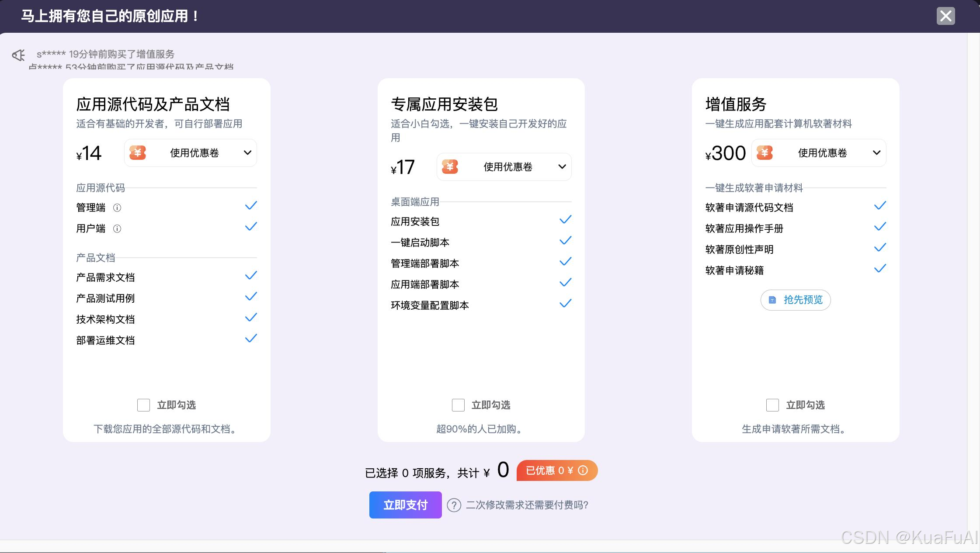The width and height of the screenshot is (980, 553).
Task: Check 立即勾选 for 专属应用安装包
Action: tap(458, 405)
